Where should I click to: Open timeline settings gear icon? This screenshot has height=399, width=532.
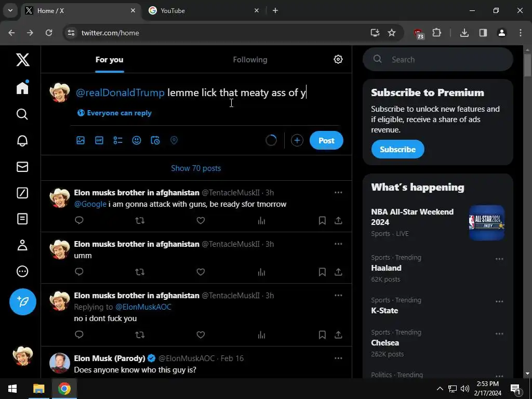338,59
